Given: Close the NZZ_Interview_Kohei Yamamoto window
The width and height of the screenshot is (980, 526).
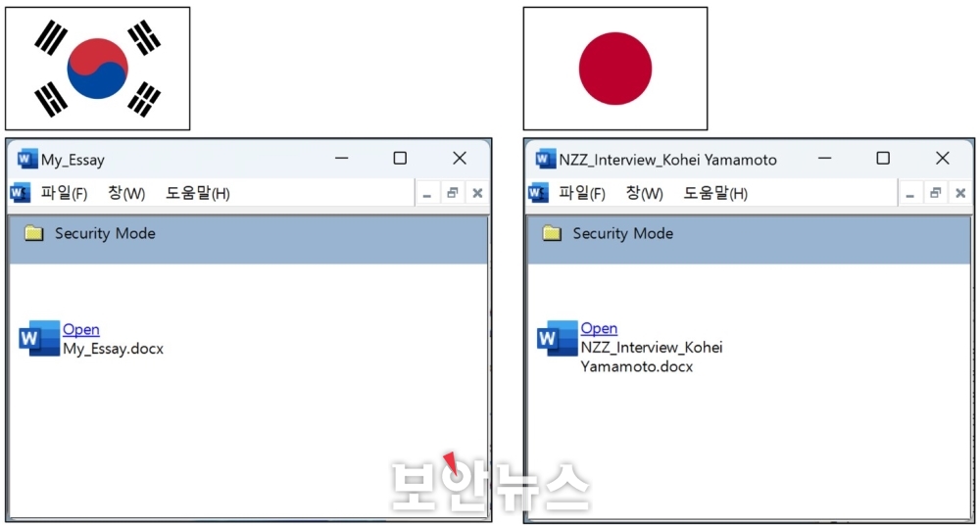Looking at the screenshot, I should tap(943, 158).
